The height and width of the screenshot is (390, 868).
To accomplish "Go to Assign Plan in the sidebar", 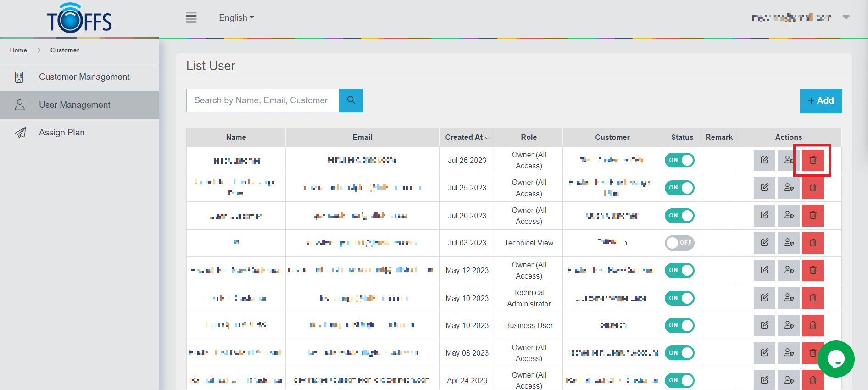I will [x=62, y=133].
